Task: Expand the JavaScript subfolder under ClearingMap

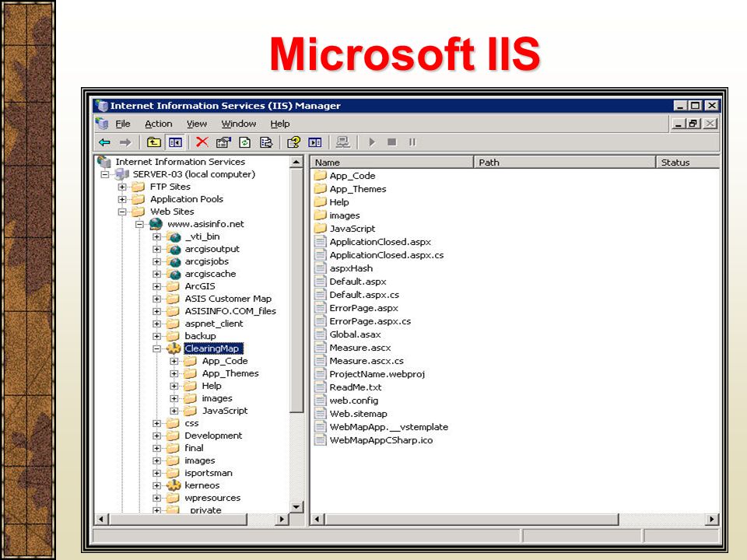Action: point(174,411)
